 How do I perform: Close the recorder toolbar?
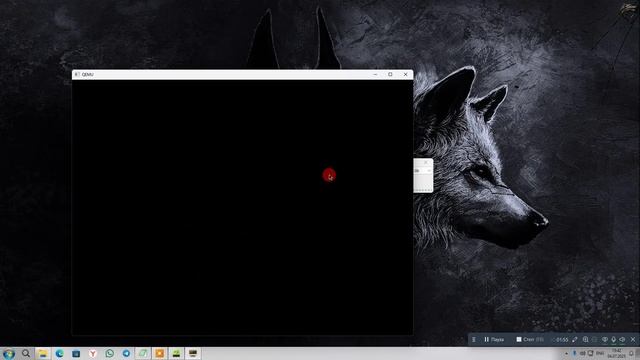[x=633, y=340]
